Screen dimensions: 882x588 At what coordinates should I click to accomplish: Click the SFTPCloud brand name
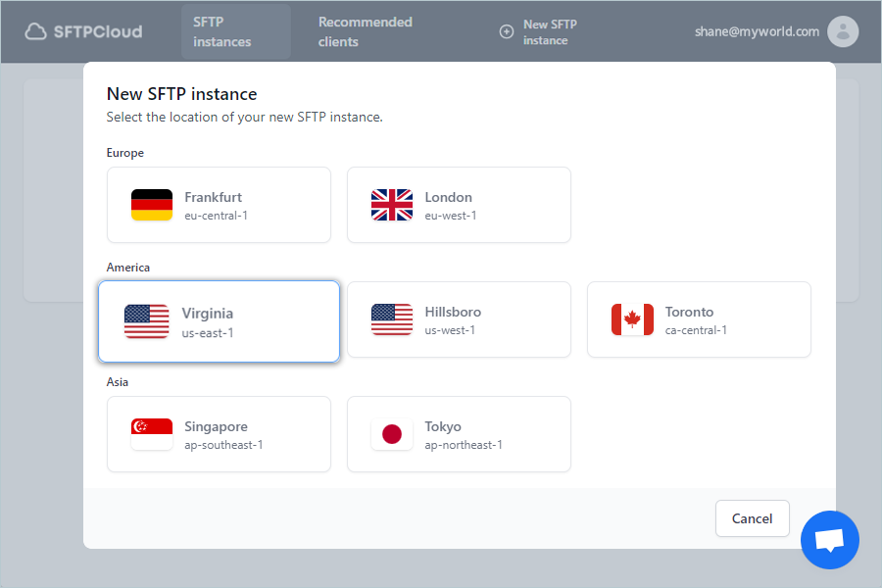coord(98,31)
